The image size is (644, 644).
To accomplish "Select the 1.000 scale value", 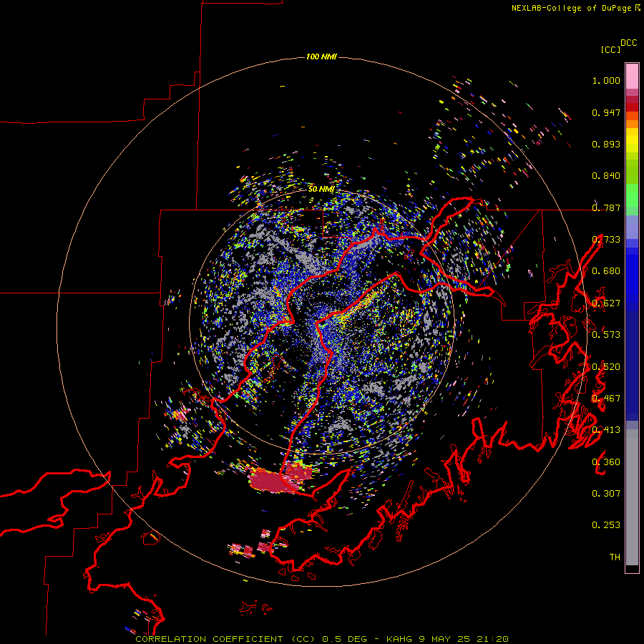I will coord(606,80).
